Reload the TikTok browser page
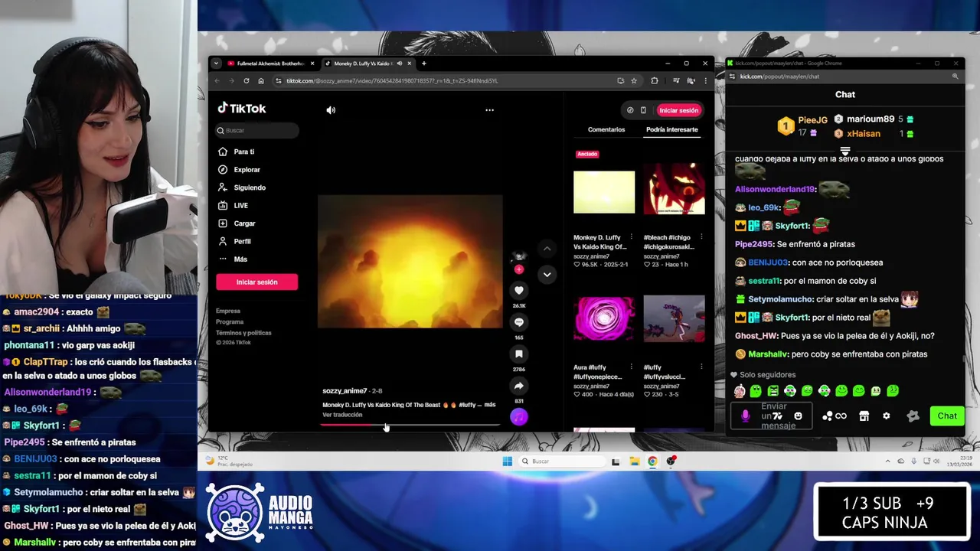 246,80
